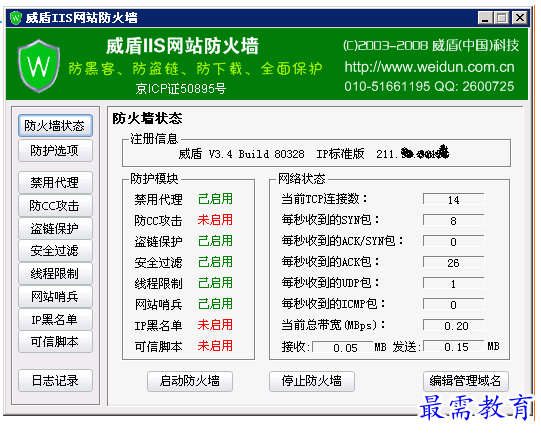This screenshot has width=541, height=439.
Task: Click the ACK/SYN包 value field
Action: [454, 242]
